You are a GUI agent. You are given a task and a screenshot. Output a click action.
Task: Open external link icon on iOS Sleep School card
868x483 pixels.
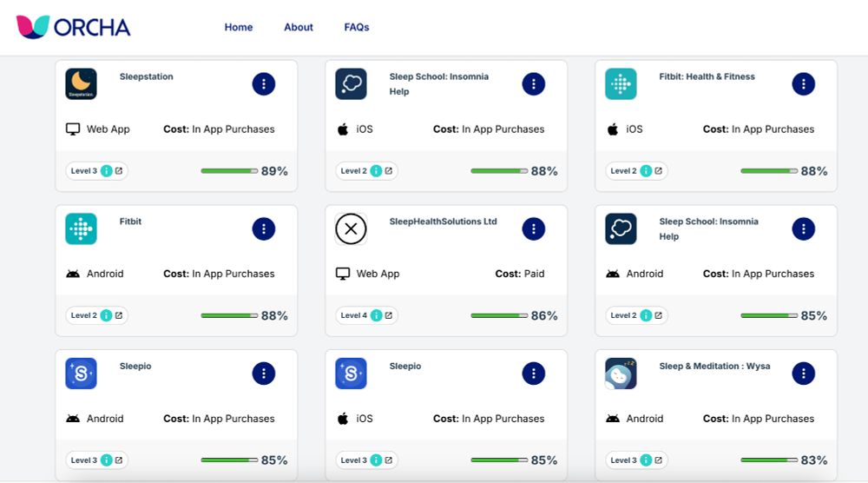(389, 170)
